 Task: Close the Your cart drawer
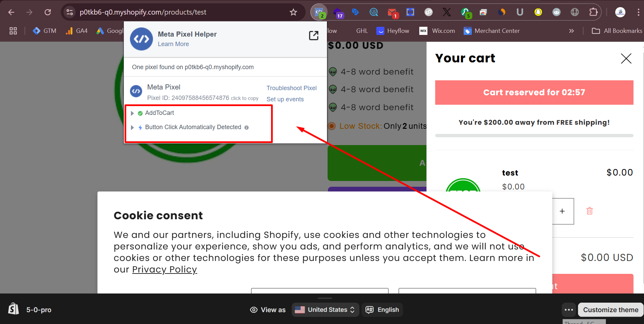(626, 59)
